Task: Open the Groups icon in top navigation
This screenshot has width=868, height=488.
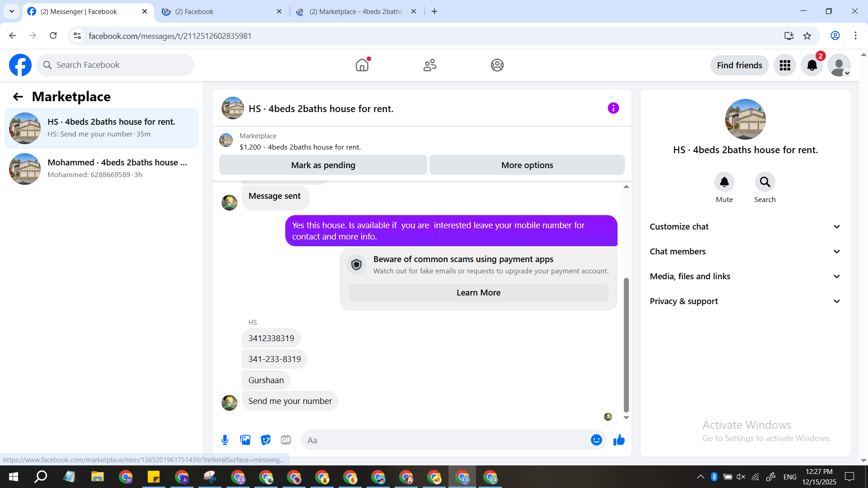Action: pyautogui.click(x=497, y=65)
